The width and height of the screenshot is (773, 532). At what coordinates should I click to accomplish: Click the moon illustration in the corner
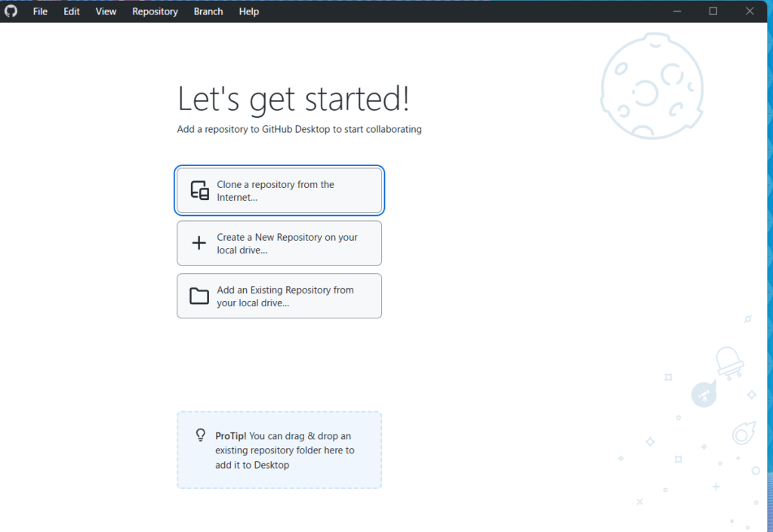[651, 85]
